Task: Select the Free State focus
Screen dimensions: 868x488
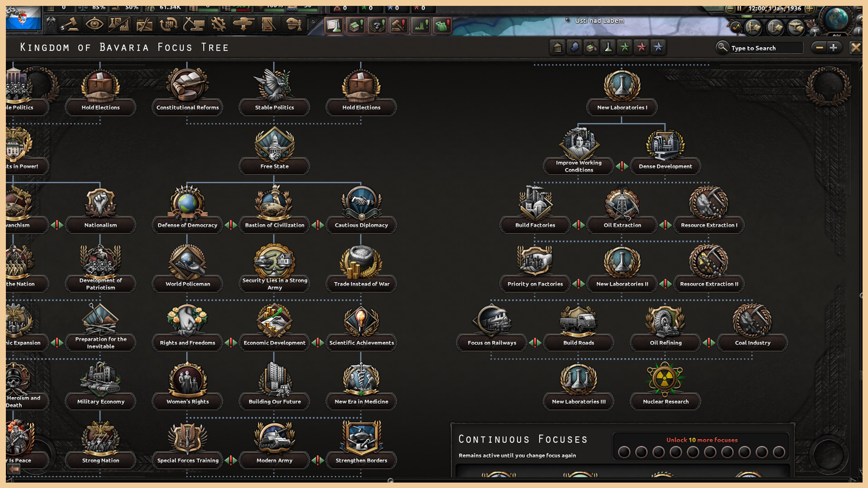Action: tap(274, 151)
